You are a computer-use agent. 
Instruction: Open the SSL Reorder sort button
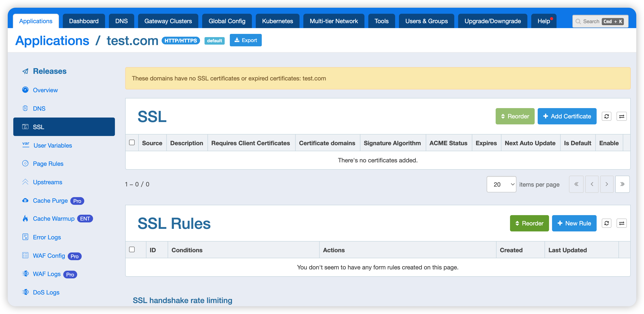pyautogui.click(x=515, y=116)
